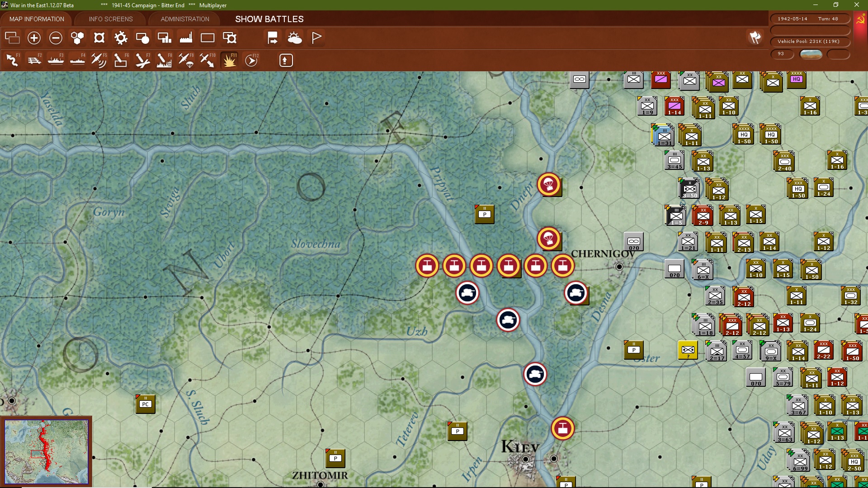The height and width of the screenshot is (488, 868).
Task: Click the zoom in map button
Action: pos(34,38)
